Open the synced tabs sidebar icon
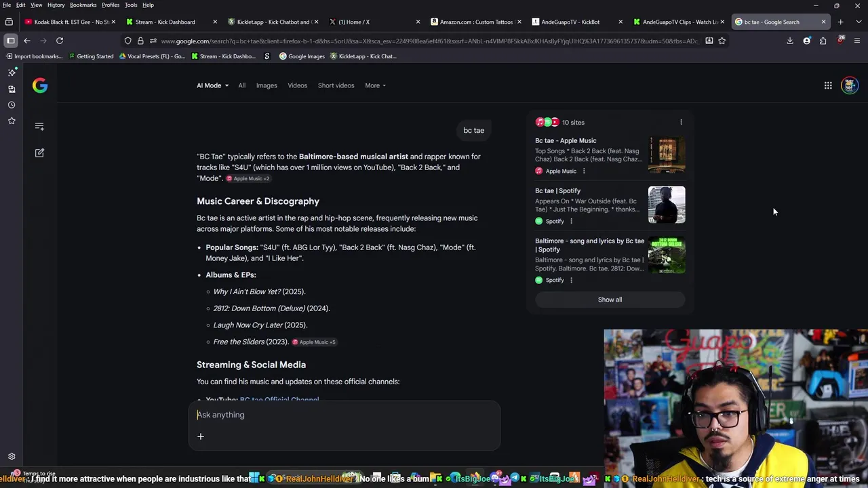The height and width of the screenshot is (488, 868). [x=12, y=89]
